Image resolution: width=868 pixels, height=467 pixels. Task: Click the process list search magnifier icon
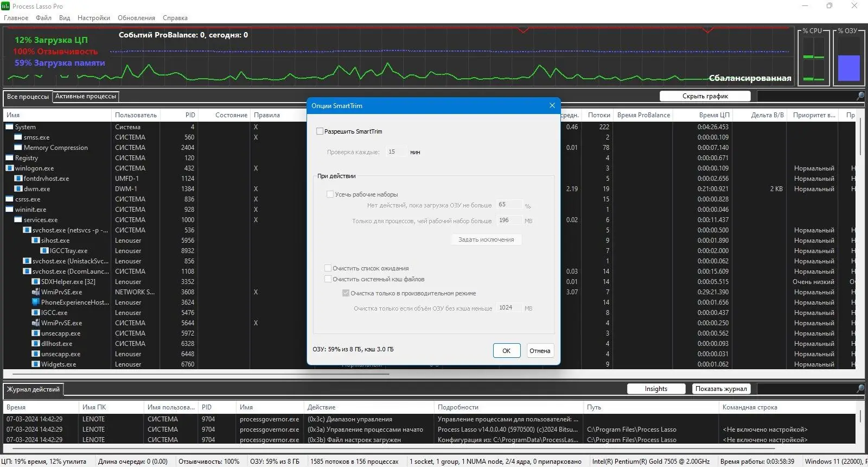pos(860,96)
